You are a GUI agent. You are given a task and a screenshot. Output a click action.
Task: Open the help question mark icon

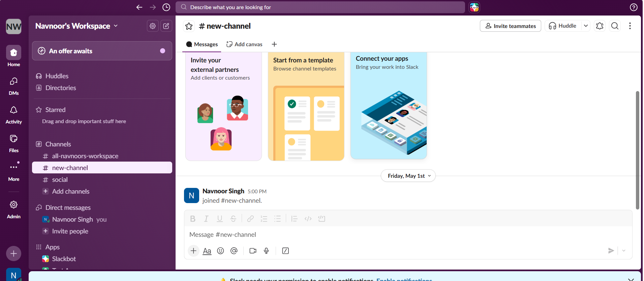coord(634,7)
